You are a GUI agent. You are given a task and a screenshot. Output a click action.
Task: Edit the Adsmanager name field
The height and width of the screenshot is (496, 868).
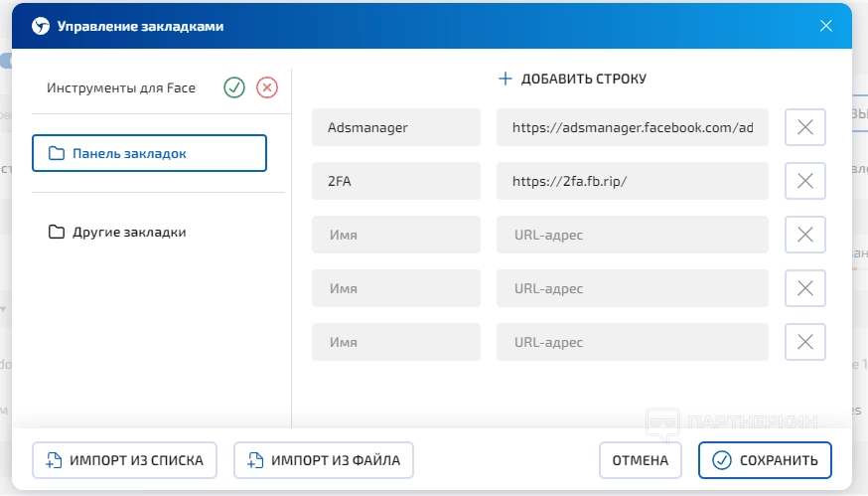click(395, 127)
